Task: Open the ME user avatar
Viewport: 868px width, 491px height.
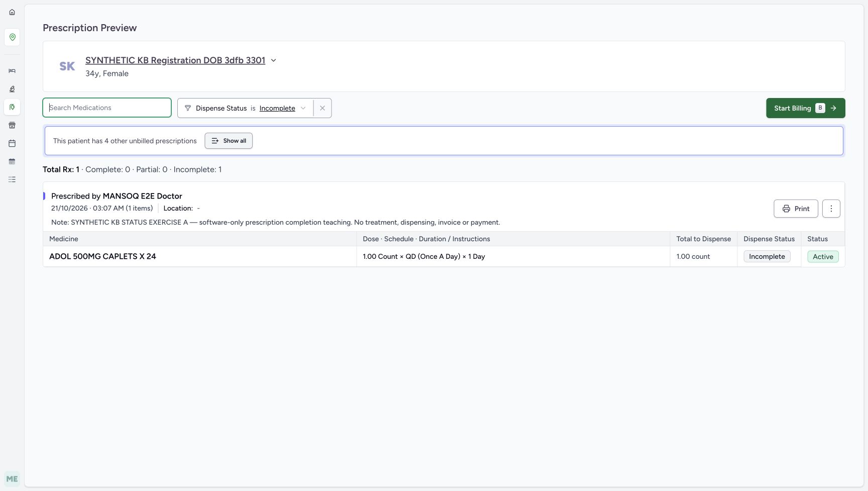Action: pos(12,479)
